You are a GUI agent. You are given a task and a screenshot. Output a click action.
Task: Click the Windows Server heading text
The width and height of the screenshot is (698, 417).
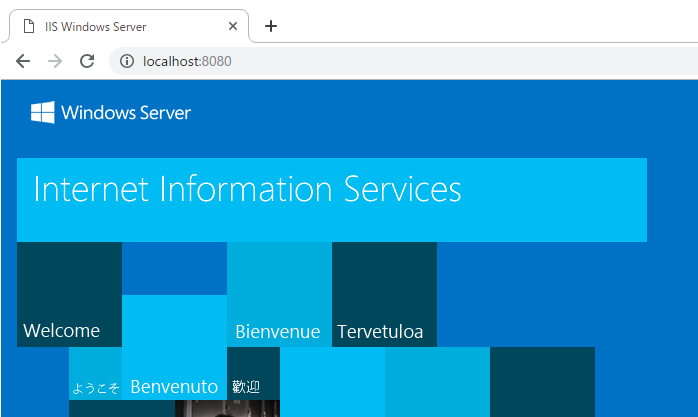point(126,113)
